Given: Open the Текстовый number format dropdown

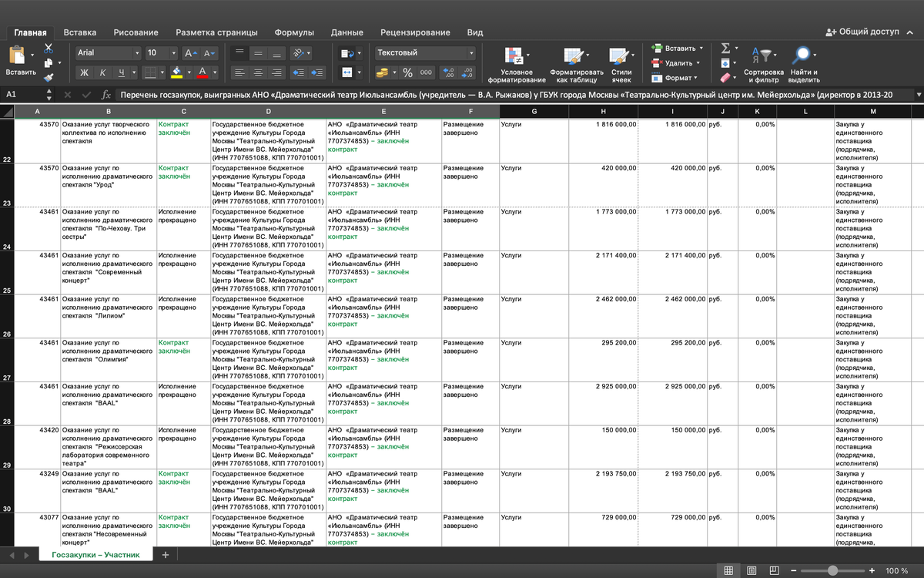Looking at the screenshot, I should point(471,53).
